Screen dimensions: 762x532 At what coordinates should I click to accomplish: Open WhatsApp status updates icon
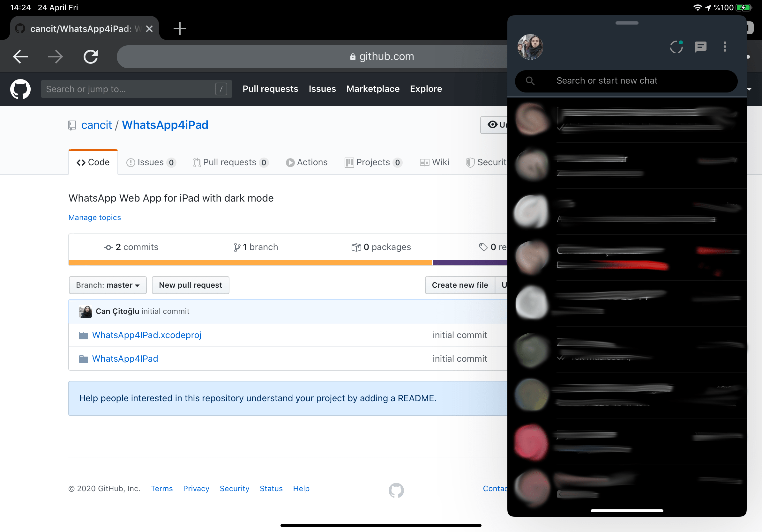point(676,47)
